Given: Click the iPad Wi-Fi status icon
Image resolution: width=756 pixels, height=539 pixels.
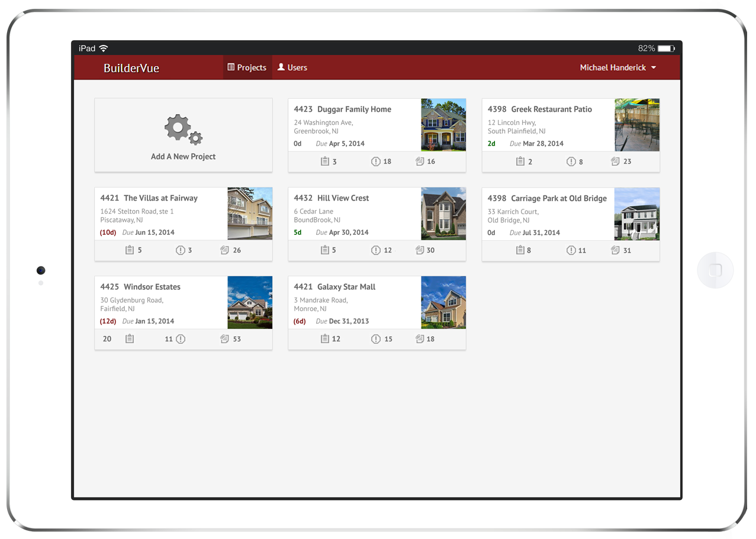Looking at the screenshot, I should 104,48.
